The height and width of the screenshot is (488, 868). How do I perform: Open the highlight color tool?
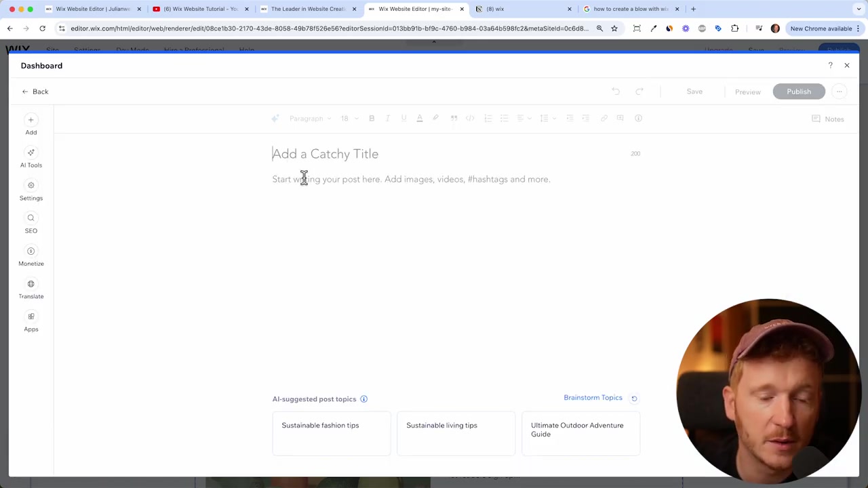pyautogui.click(x=435, y=119)
